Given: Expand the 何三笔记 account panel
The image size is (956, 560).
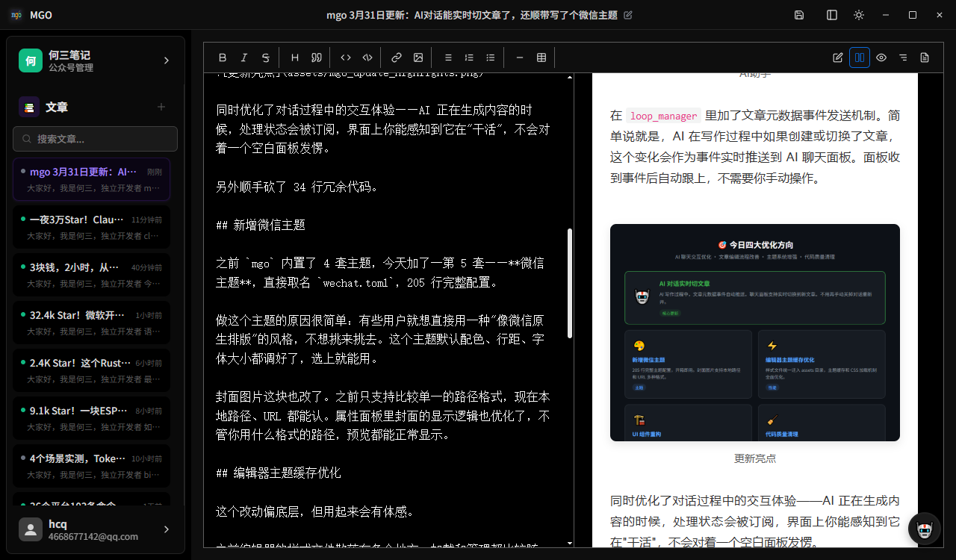Looking at the screenshot, I should pyautogui.click(x=166, y=60).
